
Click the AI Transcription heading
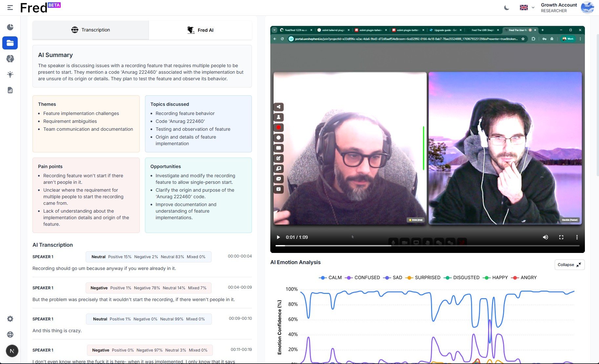click(x=52, y=245)
